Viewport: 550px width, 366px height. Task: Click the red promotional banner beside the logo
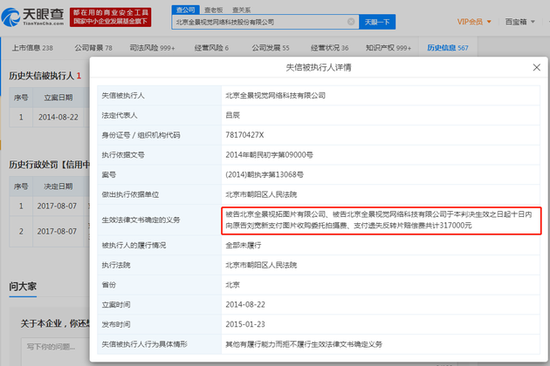point(110,17)
